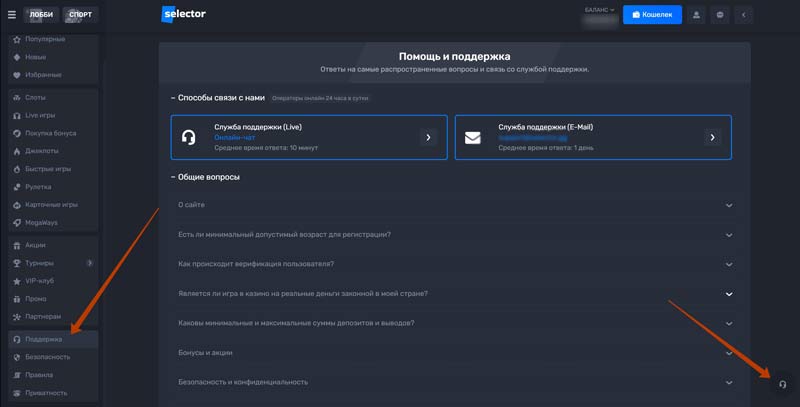Click the user profile icon in header
The image size is (800, 407).
pyautogui.click(x=694, y=15)
